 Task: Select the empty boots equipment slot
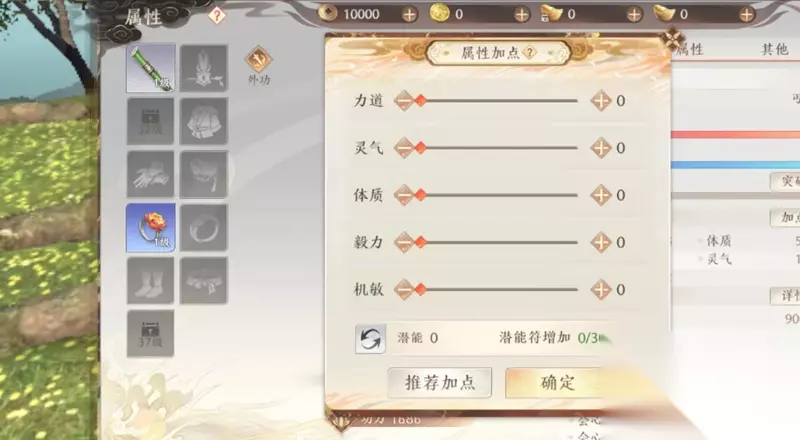coord(151,281)
